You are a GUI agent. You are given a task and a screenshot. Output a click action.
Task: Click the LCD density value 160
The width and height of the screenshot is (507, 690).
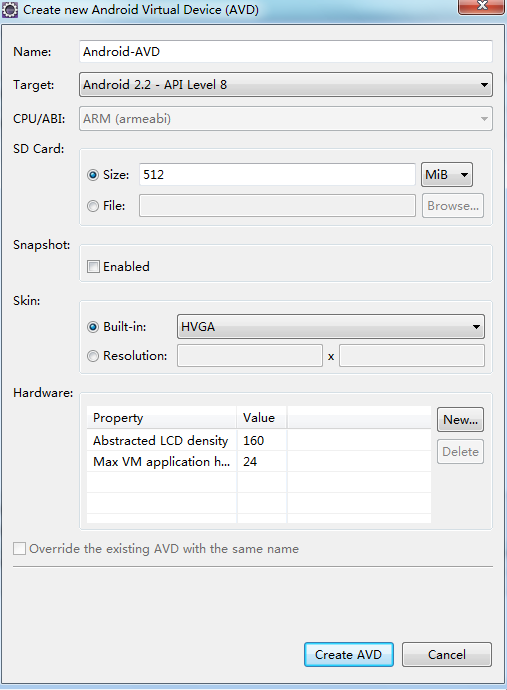[254, 440]
